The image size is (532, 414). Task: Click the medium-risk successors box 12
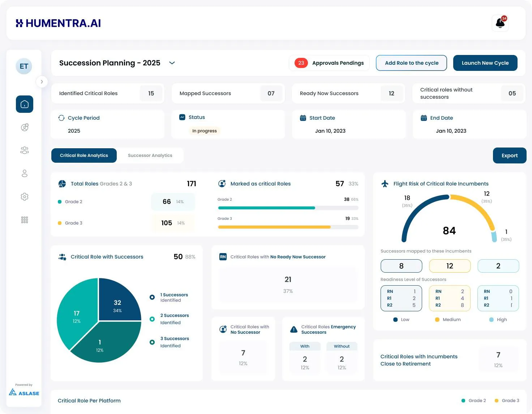pos(450,266)
